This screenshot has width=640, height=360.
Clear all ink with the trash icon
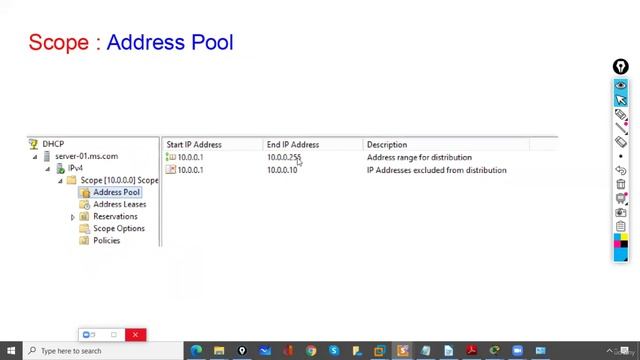pyautogui.click(x=620, y=184)
